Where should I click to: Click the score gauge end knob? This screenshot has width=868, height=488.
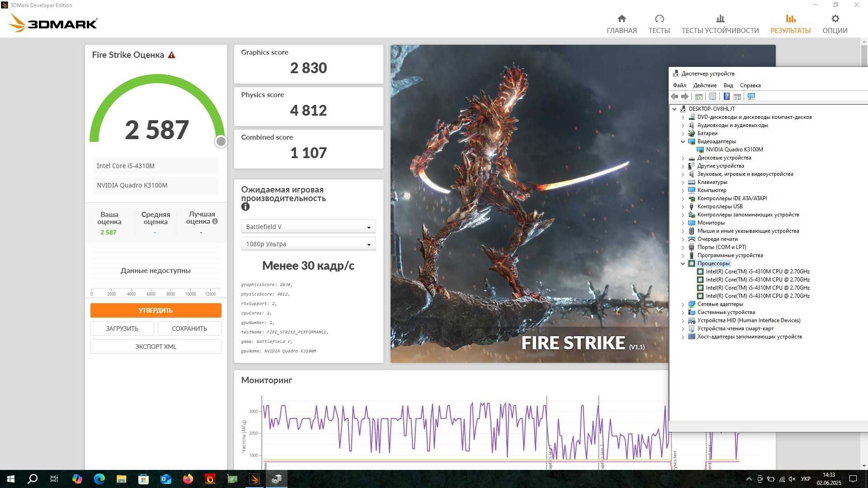[221, 142]
